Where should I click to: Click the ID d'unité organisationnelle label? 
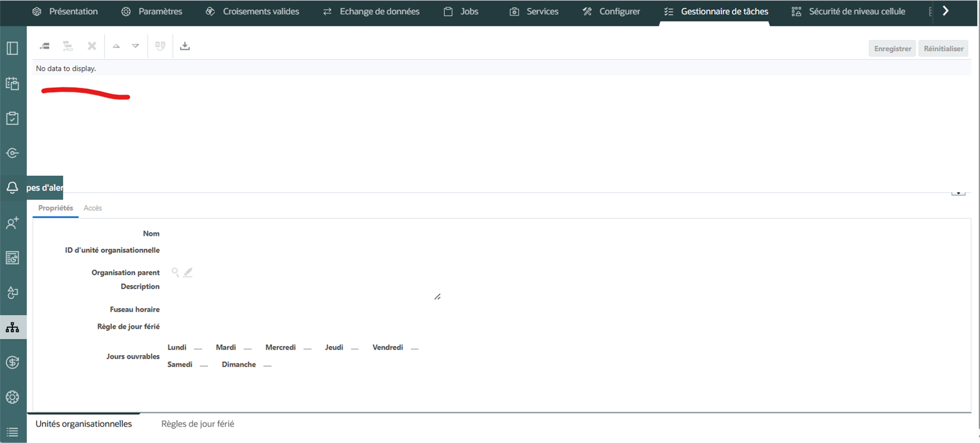click(x=112, y=250)
